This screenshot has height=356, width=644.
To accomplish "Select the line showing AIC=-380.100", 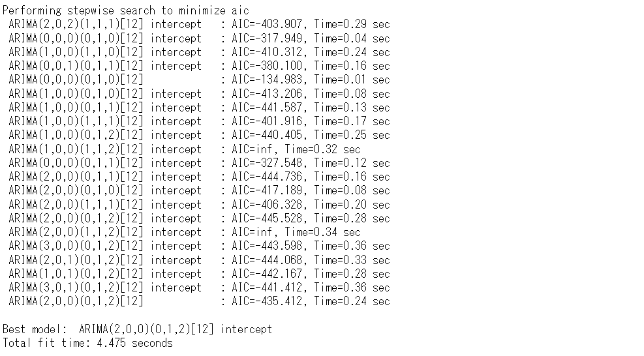I will 199,66.
